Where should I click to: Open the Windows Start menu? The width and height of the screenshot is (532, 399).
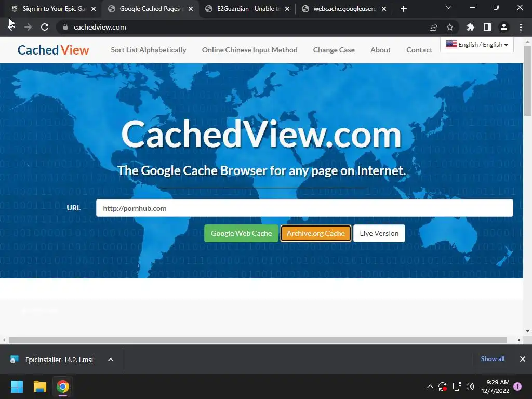coord(17,387)
